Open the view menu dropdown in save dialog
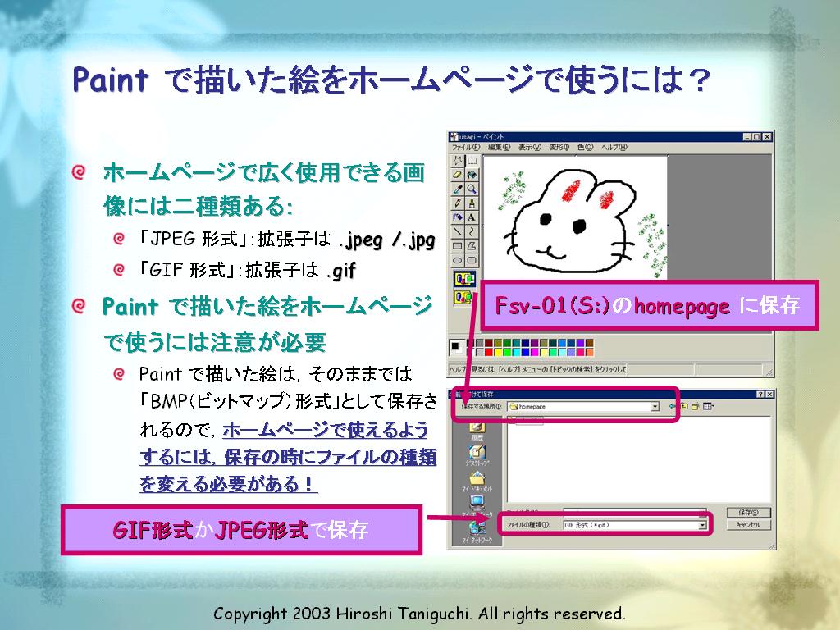This screenshot has width=840, height=630. click(x=709, y=406)
